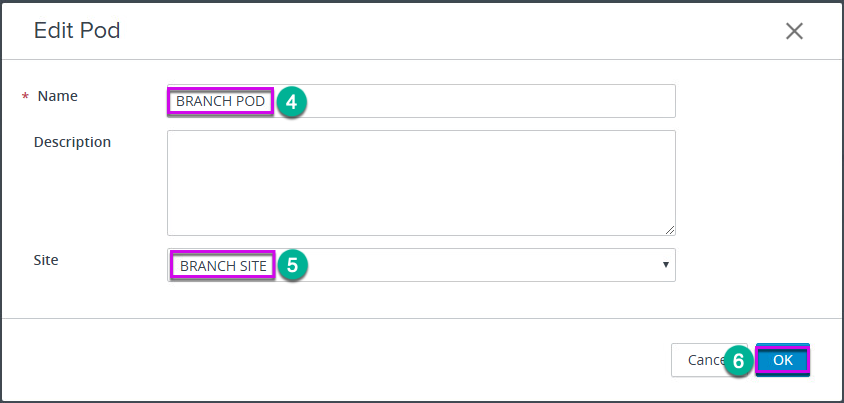The image size is (844, 403).
Task: Focus the Name input field
Action: click(x=421, y=101)
